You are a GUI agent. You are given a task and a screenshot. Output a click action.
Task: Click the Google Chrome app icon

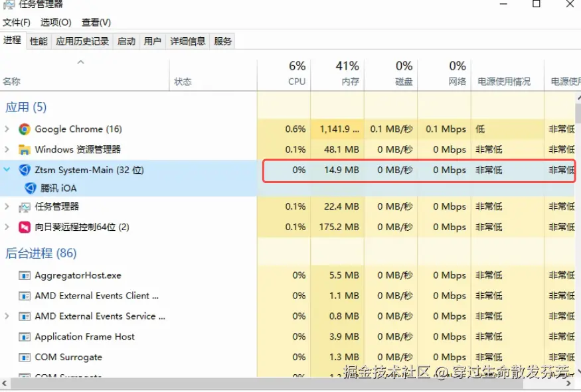point(25,129)
